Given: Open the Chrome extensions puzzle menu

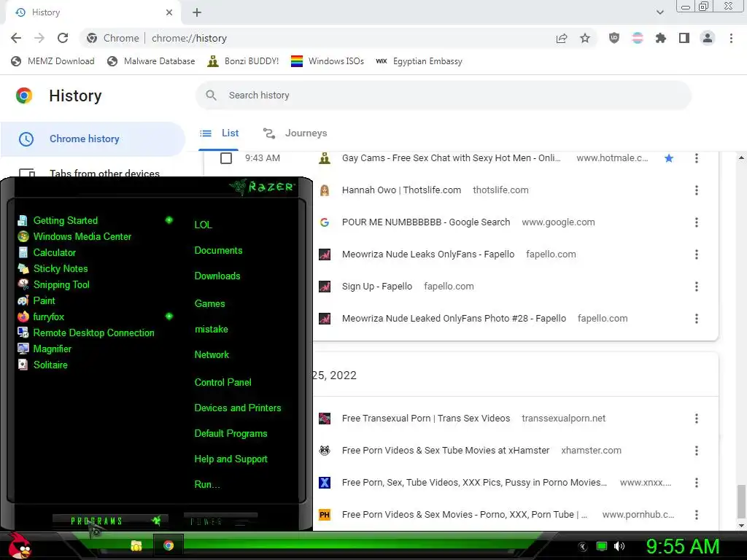Looking at the screenshot, I should [x=661, y=38].
